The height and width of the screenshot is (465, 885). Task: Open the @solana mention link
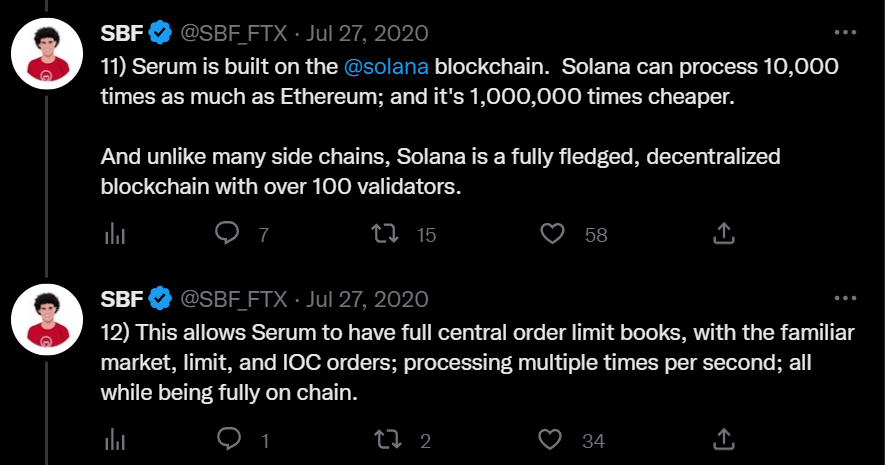click(x=386, y=67)
